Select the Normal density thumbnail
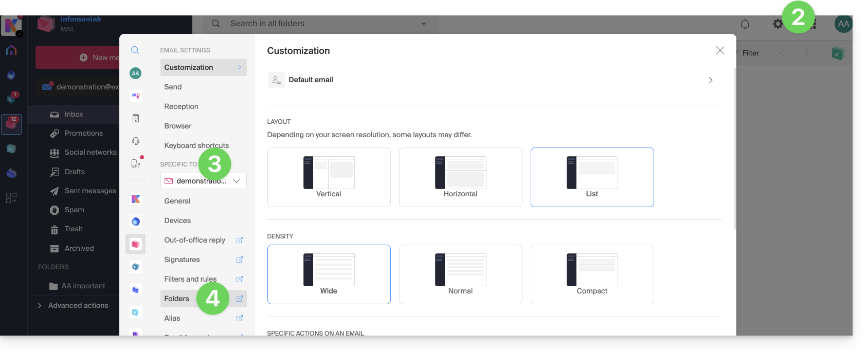 (x=460, y=274)
